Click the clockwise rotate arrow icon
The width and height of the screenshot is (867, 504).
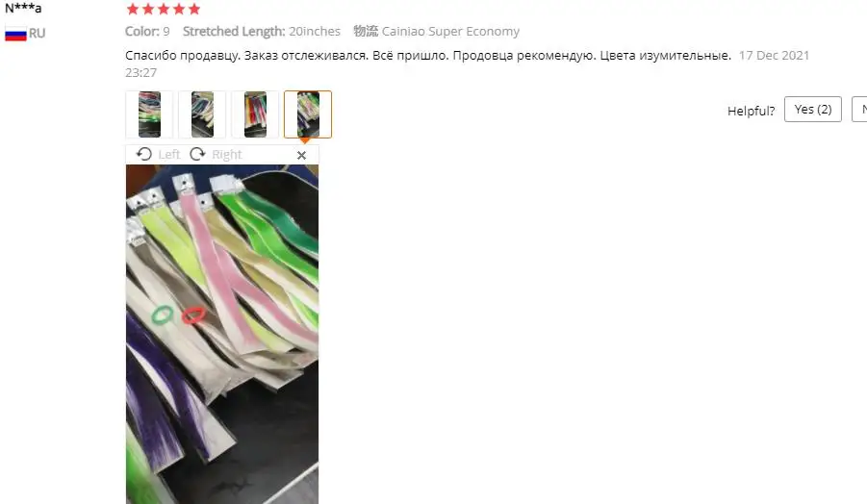[x=197, y=154]
